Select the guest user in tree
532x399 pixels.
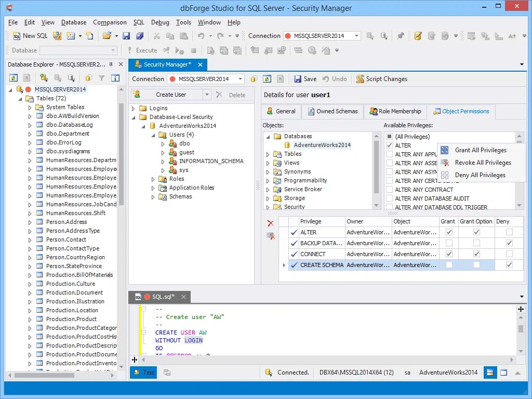187,152
